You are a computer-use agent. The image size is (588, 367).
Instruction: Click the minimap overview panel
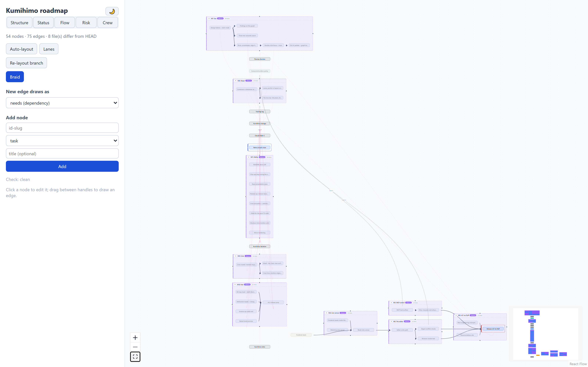coord(546,334)
